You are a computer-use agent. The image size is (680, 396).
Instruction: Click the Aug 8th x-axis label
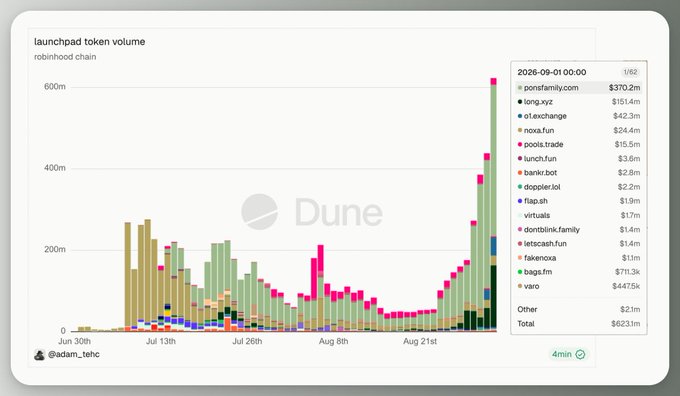[333, 341]
